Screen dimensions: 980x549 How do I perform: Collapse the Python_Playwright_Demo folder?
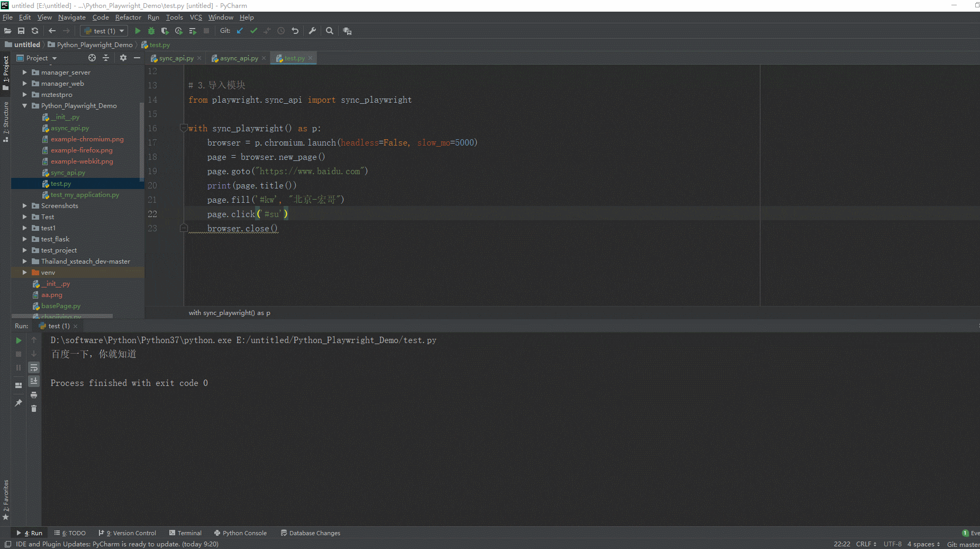[24, 106]
